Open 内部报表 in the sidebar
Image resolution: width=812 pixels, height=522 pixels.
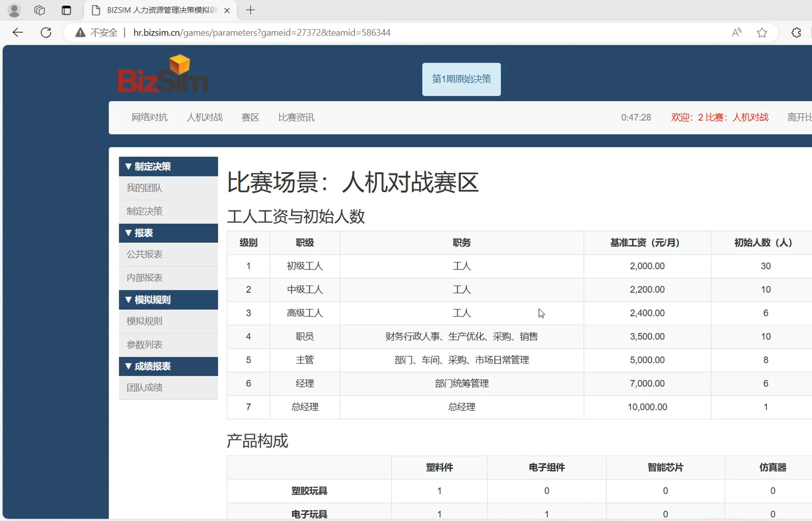click(168, 278)
